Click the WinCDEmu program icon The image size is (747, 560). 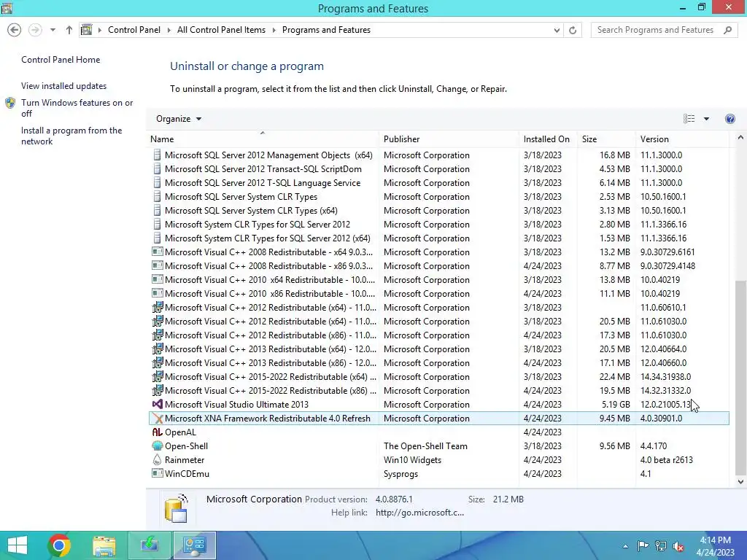click(158, 473)
